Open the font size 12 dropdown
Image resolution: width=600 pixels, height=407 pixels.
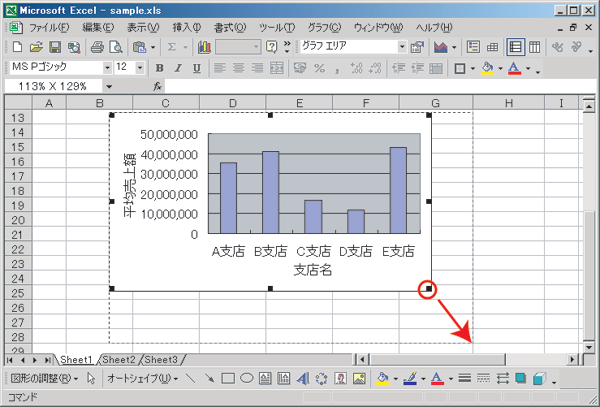pyautogui.click(x=139, y=68)
